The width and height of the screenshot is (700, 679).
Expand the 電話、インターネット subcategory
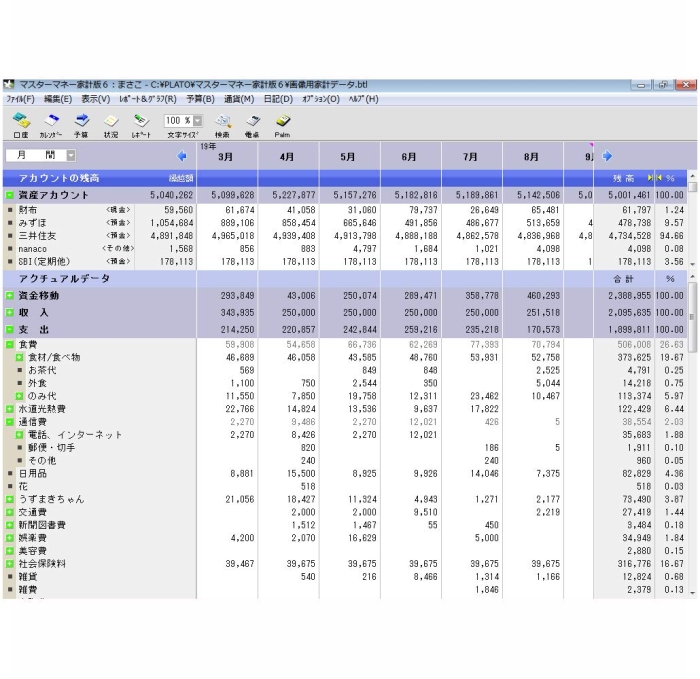click(19, 435)
